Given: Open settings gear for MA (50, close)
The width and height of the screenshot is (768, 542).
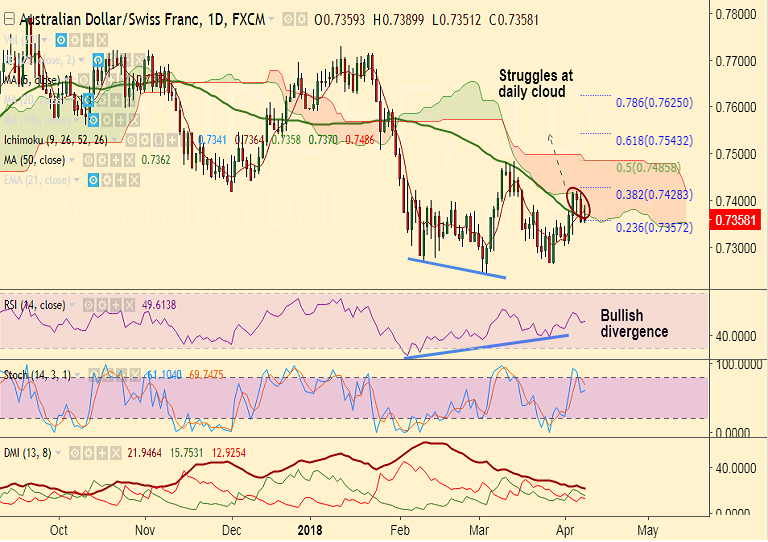Looking at the screenshot, I should [102, 160].
